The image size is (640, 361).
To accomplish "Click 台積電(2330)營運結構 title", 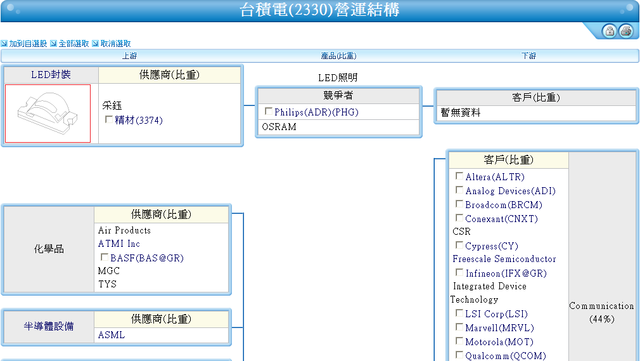I will (x=320, y=10).
